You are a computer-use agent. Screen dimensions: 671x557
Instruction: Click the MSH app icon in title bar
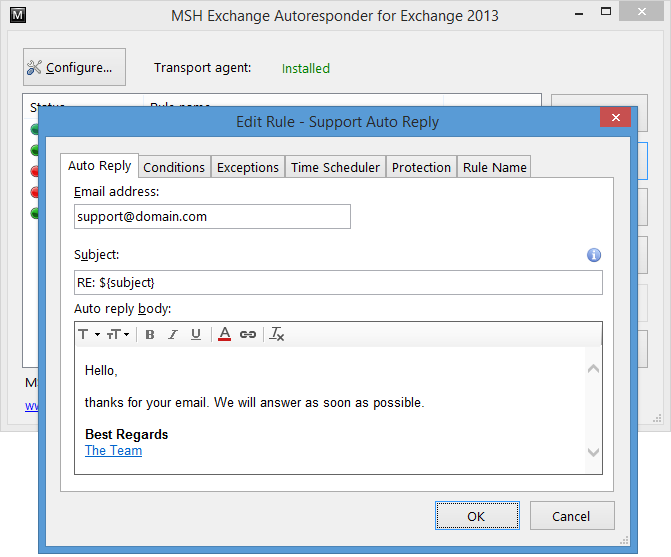click(18, 15)
